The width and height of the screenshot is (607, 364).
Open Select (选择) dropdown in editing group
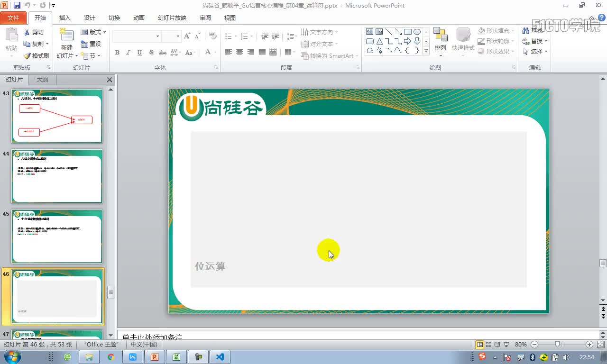click(x=535, y=51)
